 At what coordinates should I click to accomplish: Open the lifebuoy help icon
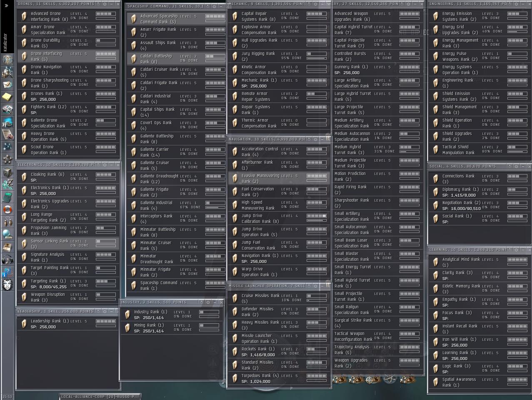pyautogui.click(x=7, y=209)
